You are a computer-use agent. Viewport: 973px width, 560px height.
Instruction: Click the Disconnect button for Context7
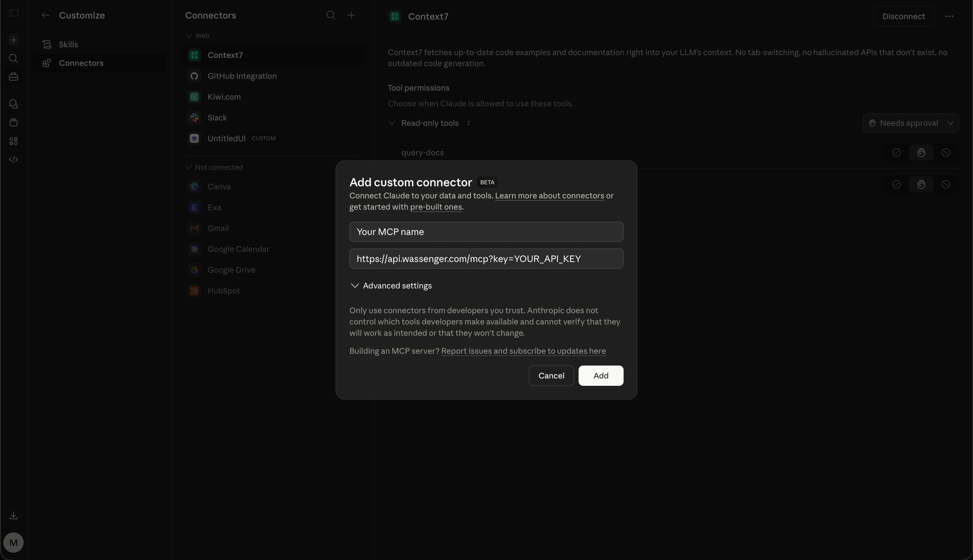pyautogui.click(x=903, y=16)
